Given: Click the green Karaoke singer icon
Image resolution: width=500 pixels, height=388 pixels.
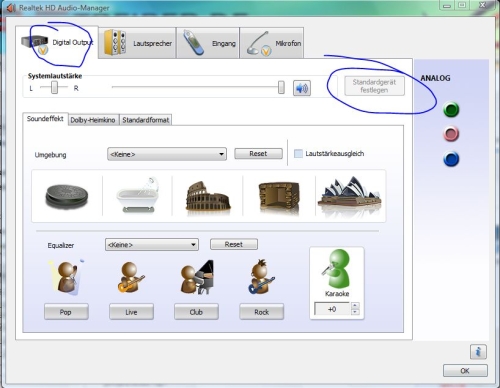Looking at the screenshot, I should click(337, 269).
